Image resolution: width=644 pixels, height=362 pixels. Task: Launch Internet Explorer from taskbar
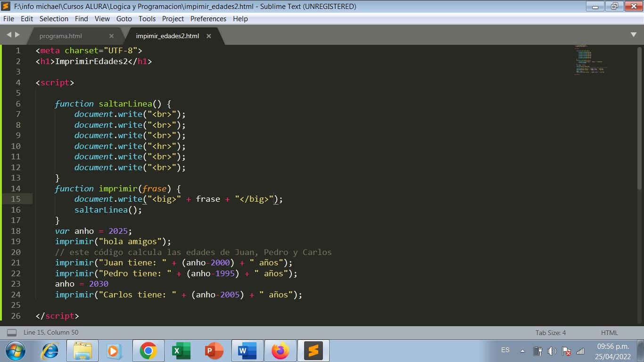tap(50, 351)
